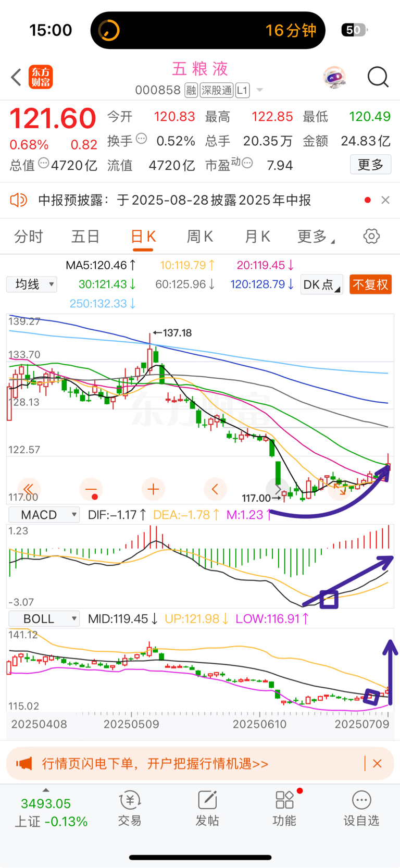The width and height of the screenshot is (400, 868).
Task: Close the promo banner X
Action: pos(378,764)
